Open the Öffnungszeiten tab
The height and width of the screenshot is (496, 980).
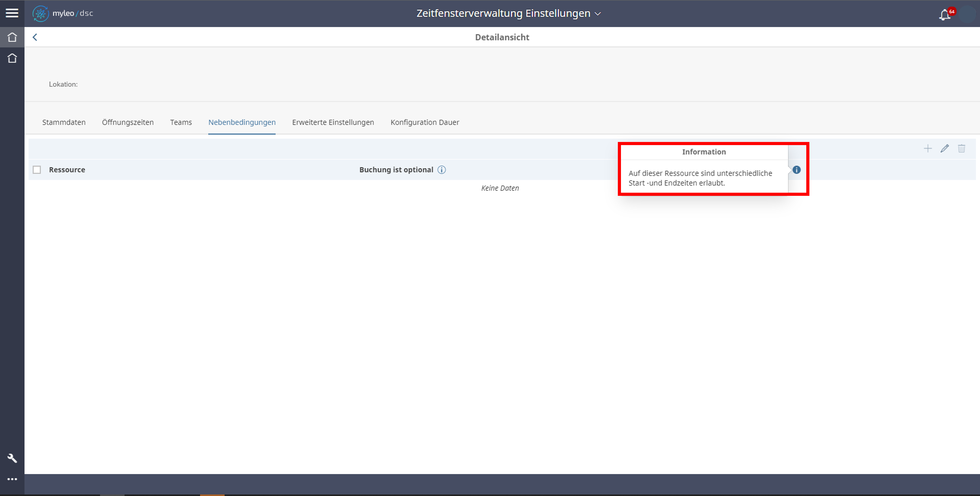pyautogui.click(x=128, y=122)
